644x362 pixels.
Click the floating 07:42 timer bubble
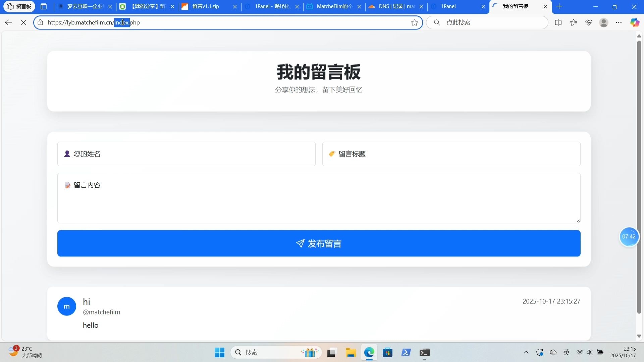[x=629, y=237]
